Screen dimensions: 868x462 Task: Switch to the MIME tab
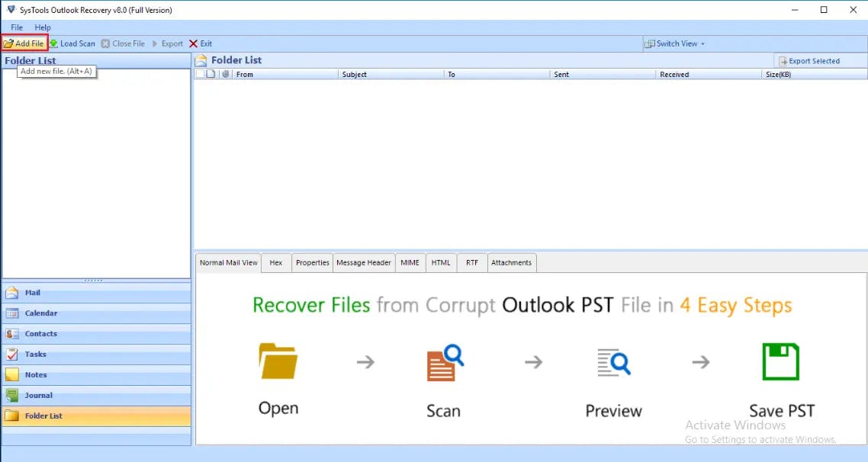(x=410, y=263)
